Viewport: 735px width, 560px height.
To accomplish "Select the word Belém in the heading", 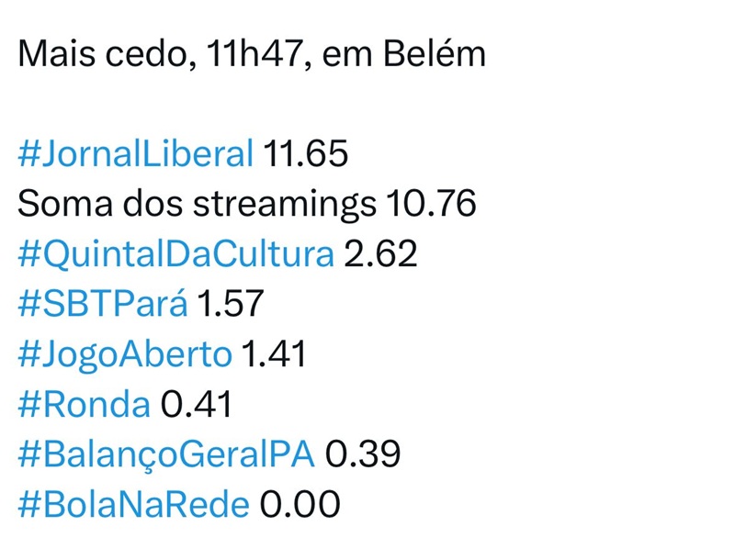I will 435,52.
